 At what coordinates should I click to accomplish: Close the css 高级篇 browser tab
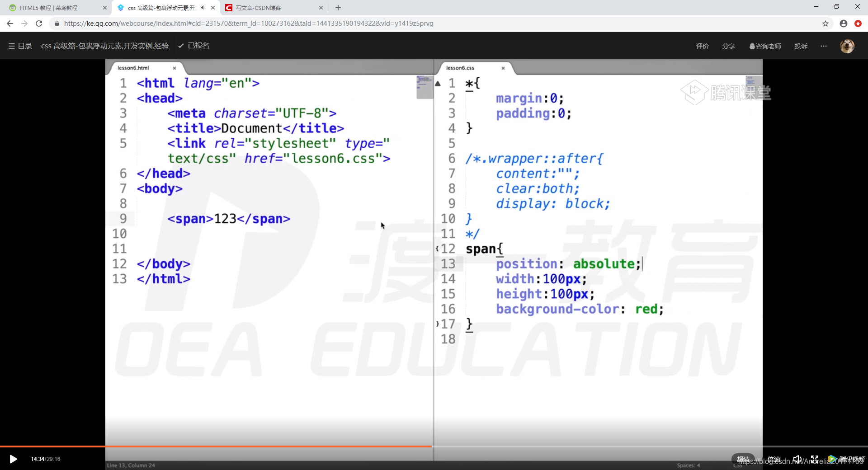click(213, 8)
